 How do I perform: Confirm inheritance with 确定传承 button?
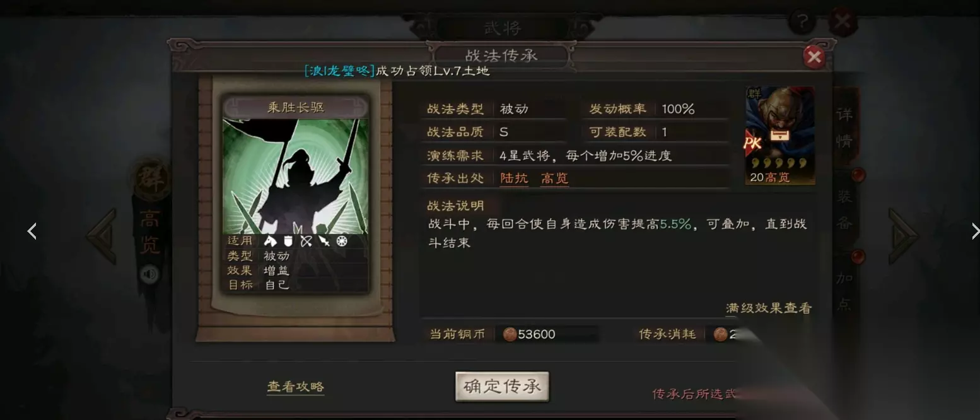pyautogui.click(x=502, y=387)
